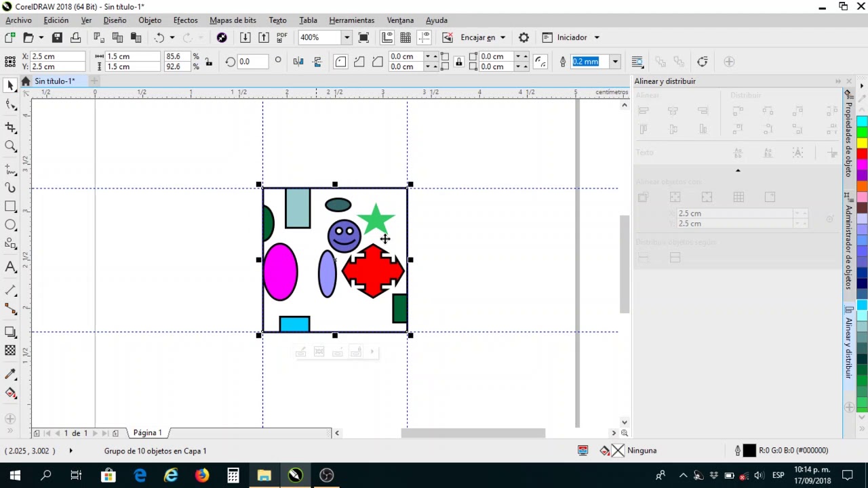Open the Efectos menu
Screen dimensions: 868x488
tap(185, 20)
